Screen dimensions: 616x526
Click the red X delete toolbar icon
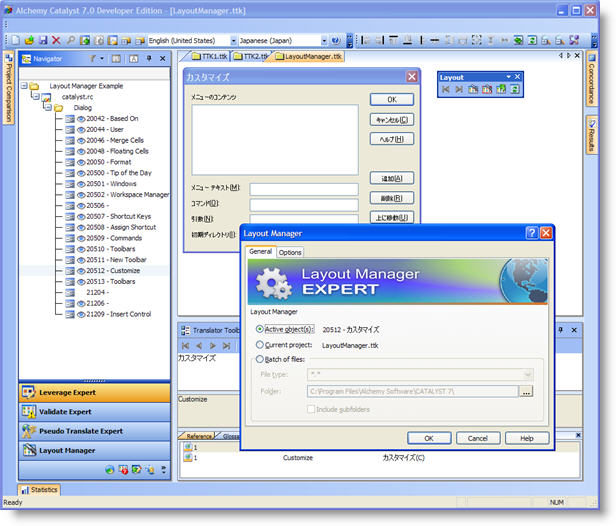56,40
